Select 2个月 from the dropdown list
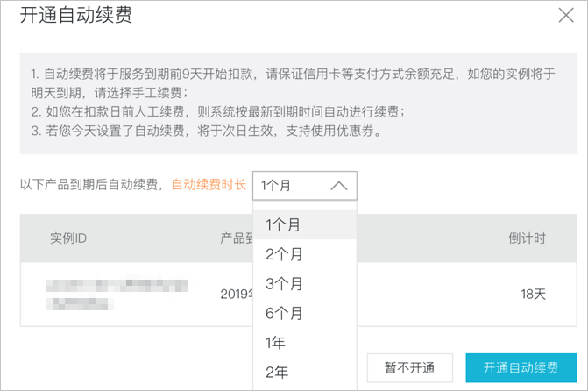 pyautogui.click(x=304, y=254)
